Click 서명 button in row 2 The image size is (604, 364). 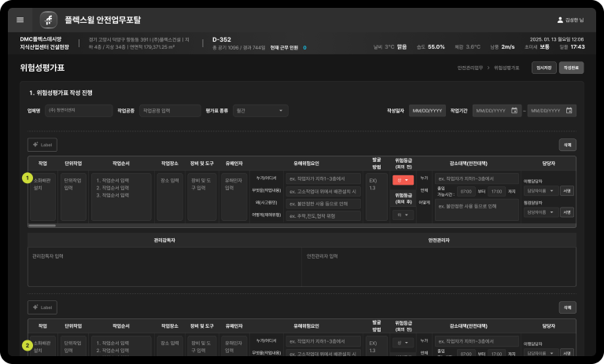(x=567, y=353)
